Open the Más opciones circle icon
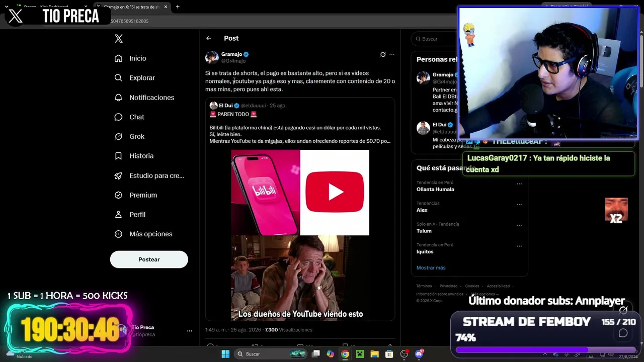Viewport: 644px width, 362px height. pos(118,234)
